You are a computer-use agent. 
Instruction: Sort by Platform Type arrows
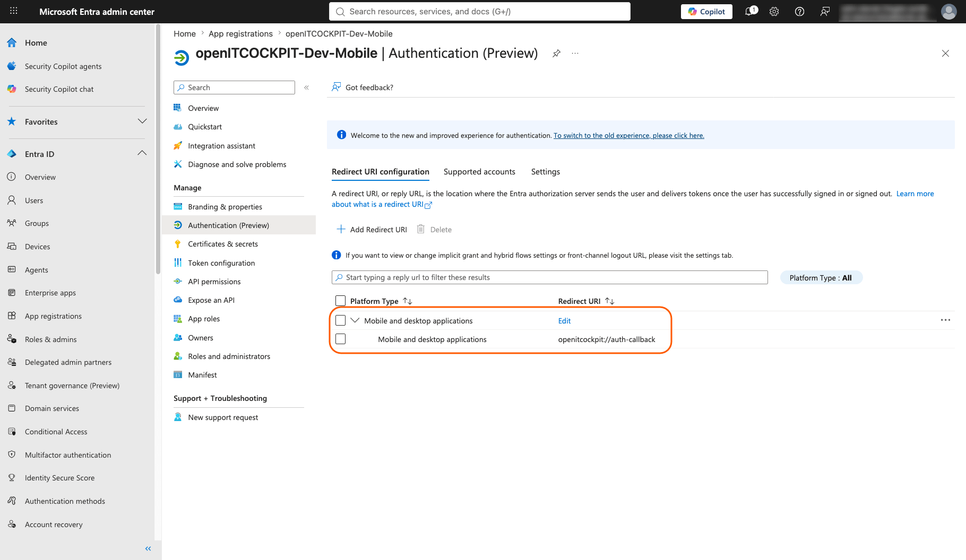coord(408,301)
